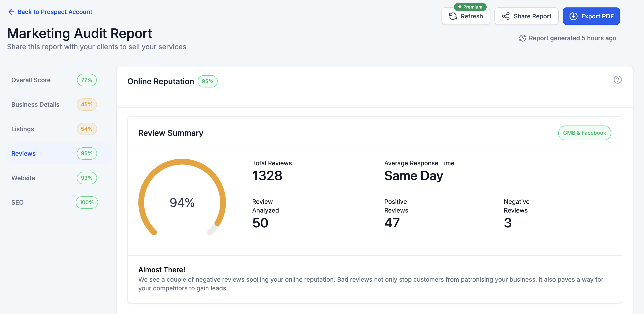644x314 pixels.
Task: Click the Refresh circular arrows icon
Action: click(x=453, y=16)
